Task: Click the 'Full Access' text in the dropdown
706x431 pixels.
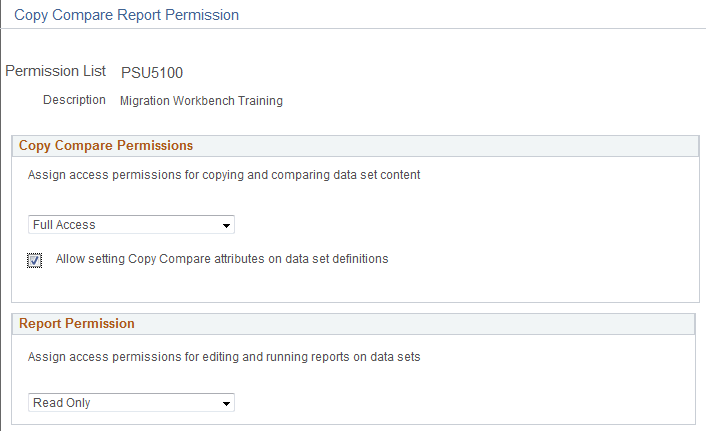Action: pyautogui.click(x=64, y=225)
